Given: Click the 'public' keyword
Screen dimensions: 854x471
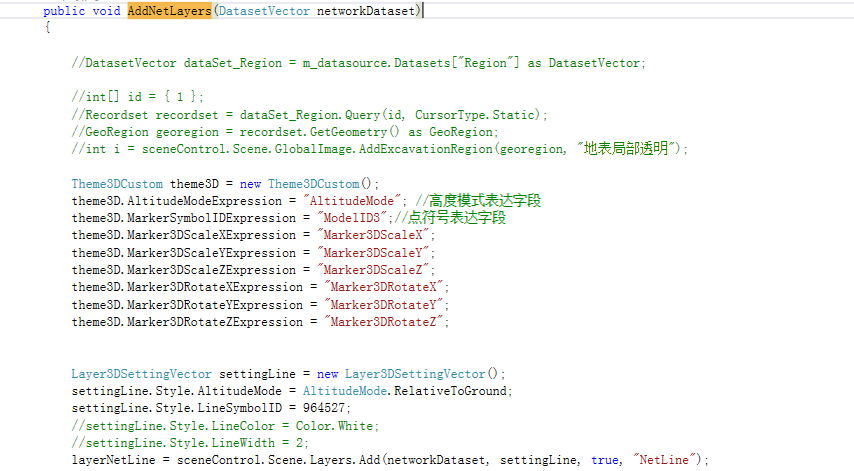Looking at the screenshot, I should tap(64, 11).
